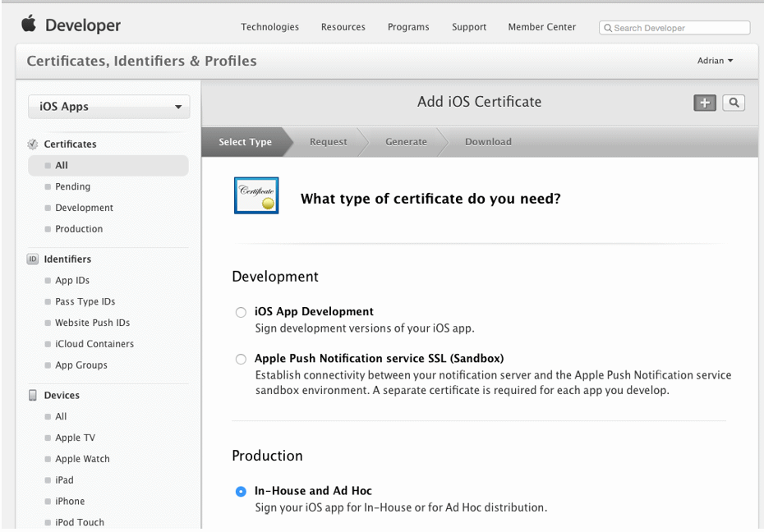Go to Member Center
The image size is (764, 532).
coord(542,27)
